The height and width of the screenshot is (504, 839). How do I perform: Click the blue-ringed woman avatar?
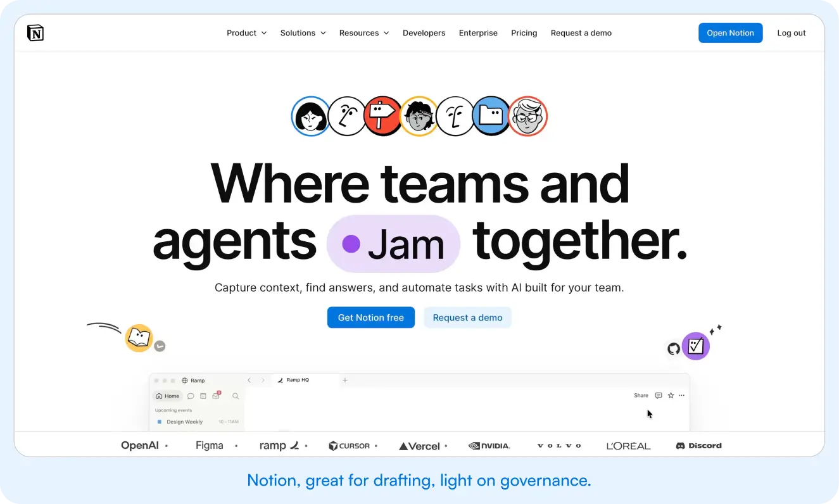tap(310, 116)
